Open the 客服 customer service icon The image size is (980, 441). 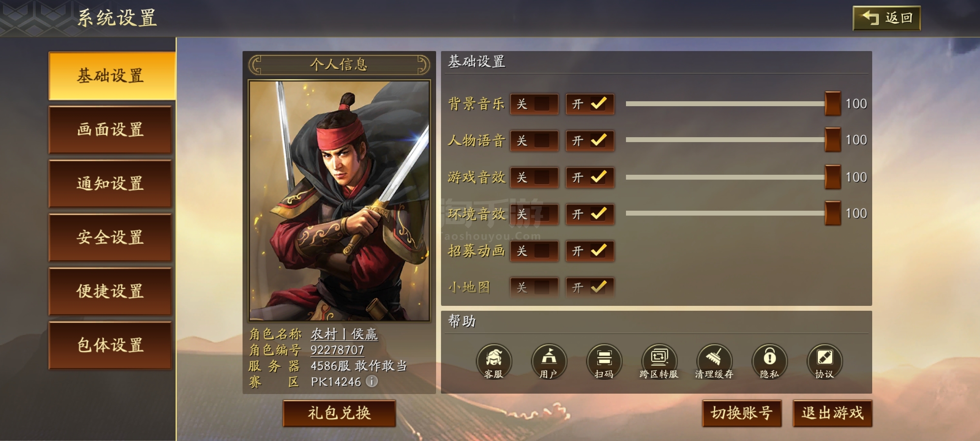pyautogui.click(x=494, y=361)
